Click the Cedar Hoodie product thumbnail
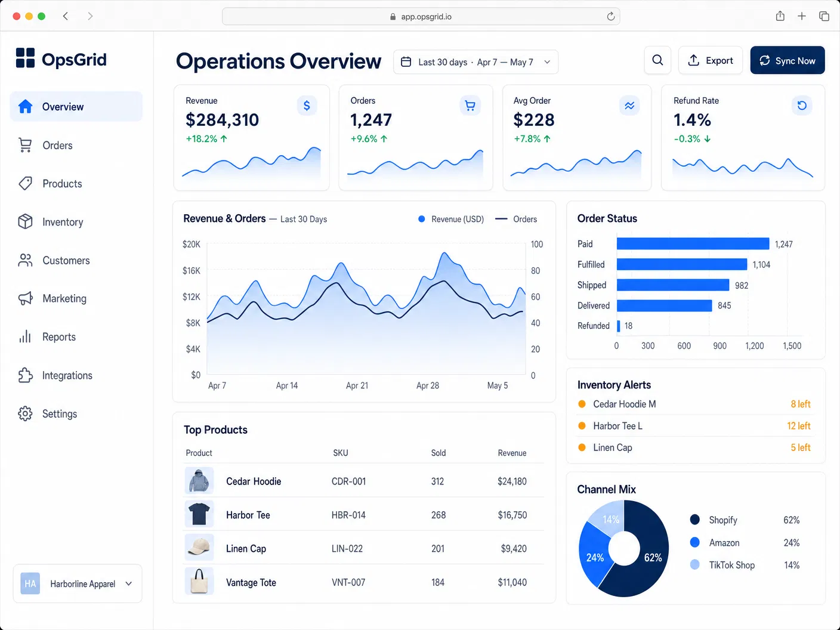Viewport: 840px width, 630px height. (x=199, y=481)
